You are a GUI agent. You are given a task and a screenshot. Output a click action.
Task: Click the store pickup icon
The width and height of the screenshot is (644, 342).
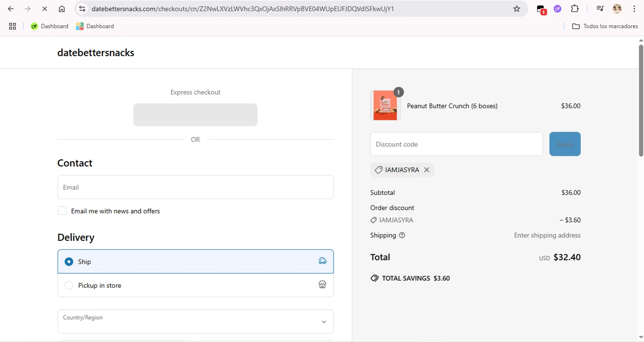(x=322, y=284)
